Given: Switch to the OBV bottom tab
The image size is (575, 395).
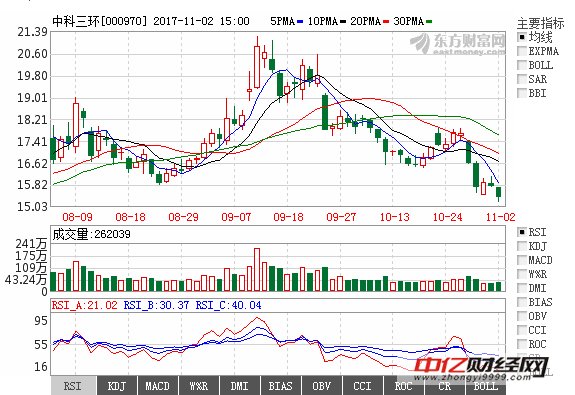Looking at the screenshot, I should pos(322,386).
